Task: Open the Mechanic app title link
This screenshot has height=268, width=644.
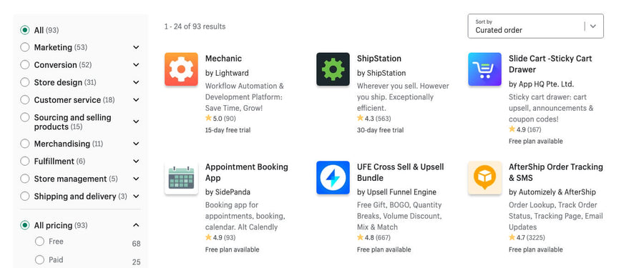Action: coord(223,59)
